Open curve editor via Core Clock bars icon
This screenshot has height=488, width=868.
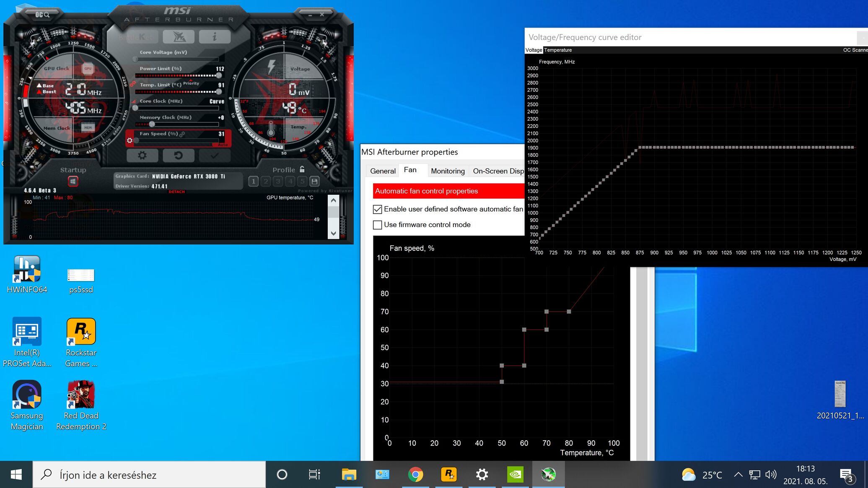click(x=134, y=101)
